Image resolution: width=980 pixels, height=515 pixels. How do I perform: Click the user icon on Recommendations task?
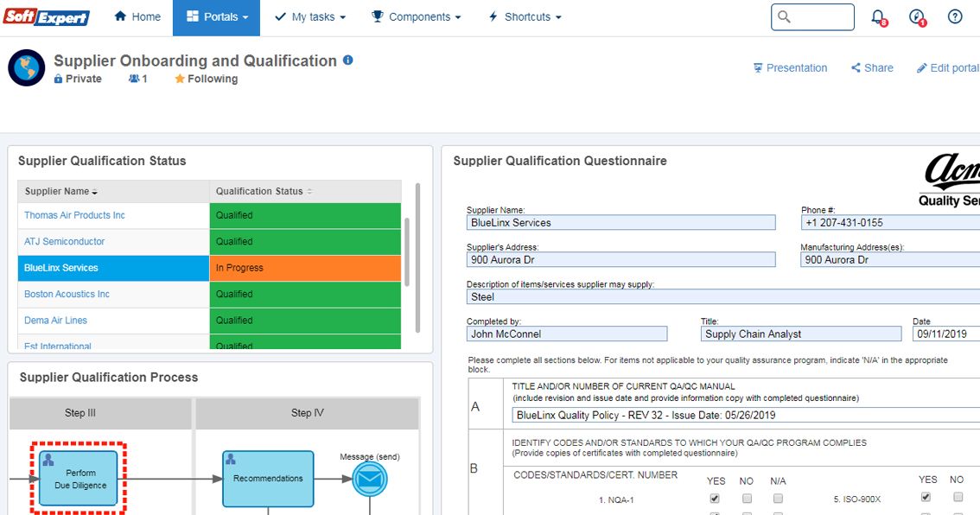[231, 460]
